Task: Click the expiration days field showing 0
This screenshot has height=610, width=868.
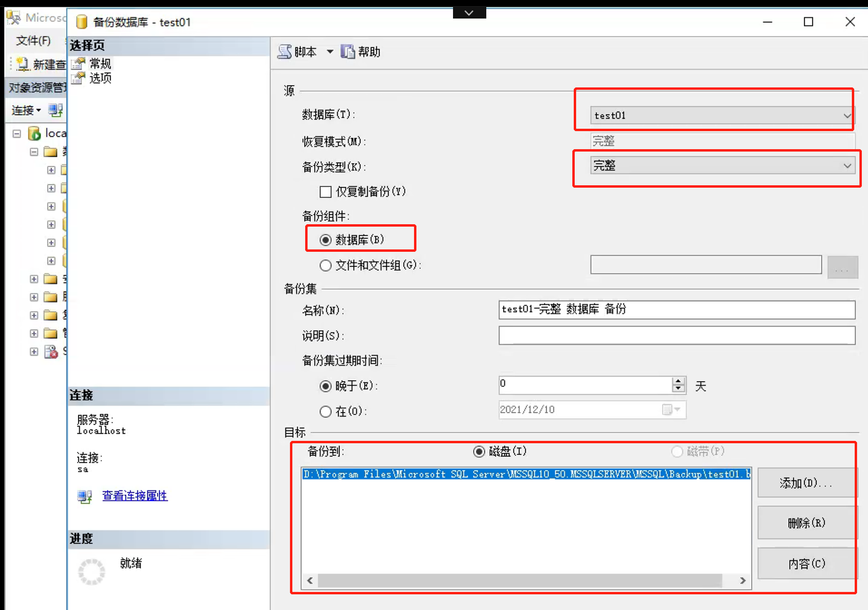Action: [x=586, y=385]
